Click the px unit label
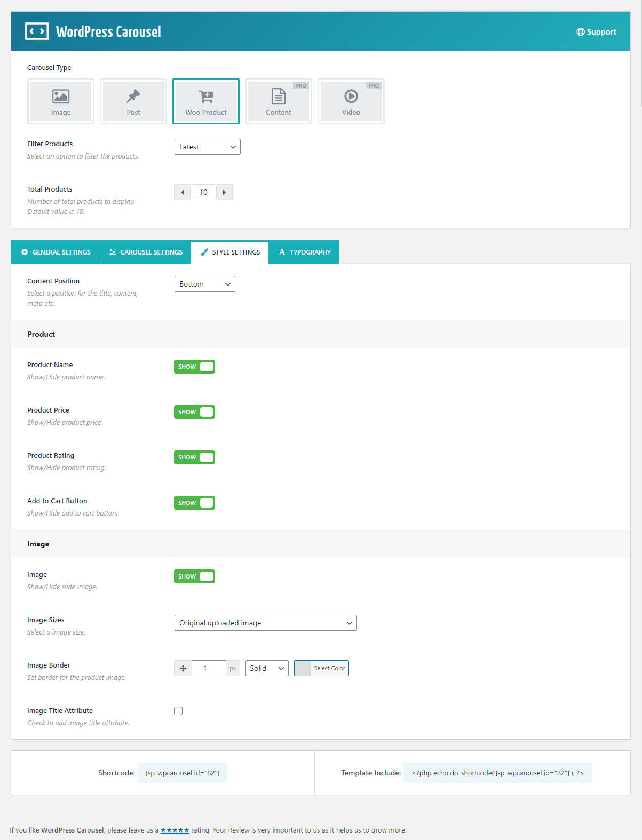This screenshot has width=642, height=840. click(x=233, y=668)
